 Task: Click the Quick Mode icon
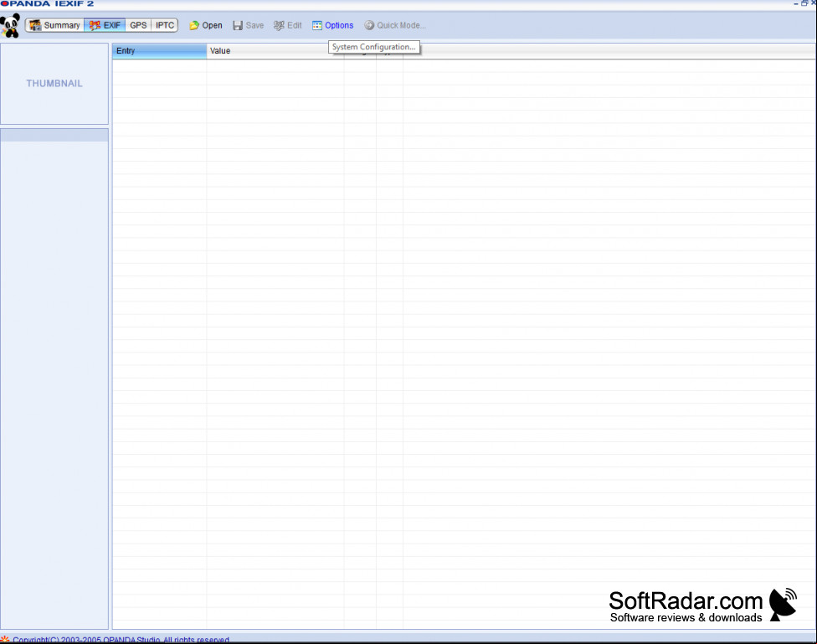pyautogui.click(x=369, y=25)
